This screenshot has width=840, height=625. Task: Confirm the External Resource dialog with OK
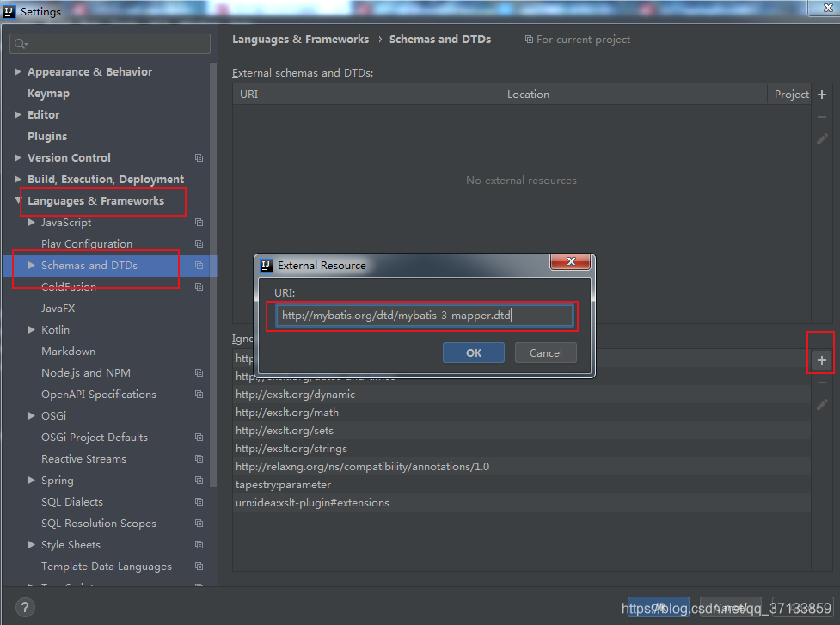473,352
